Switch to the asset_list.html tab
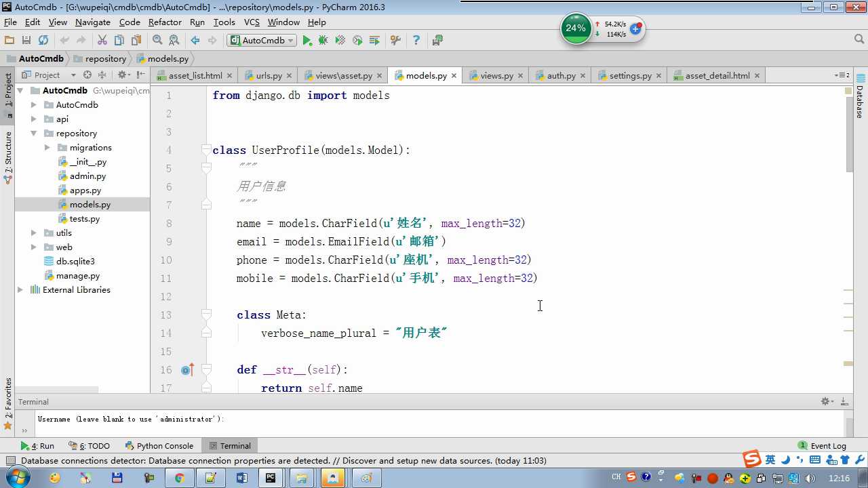 tap(195, 76)
